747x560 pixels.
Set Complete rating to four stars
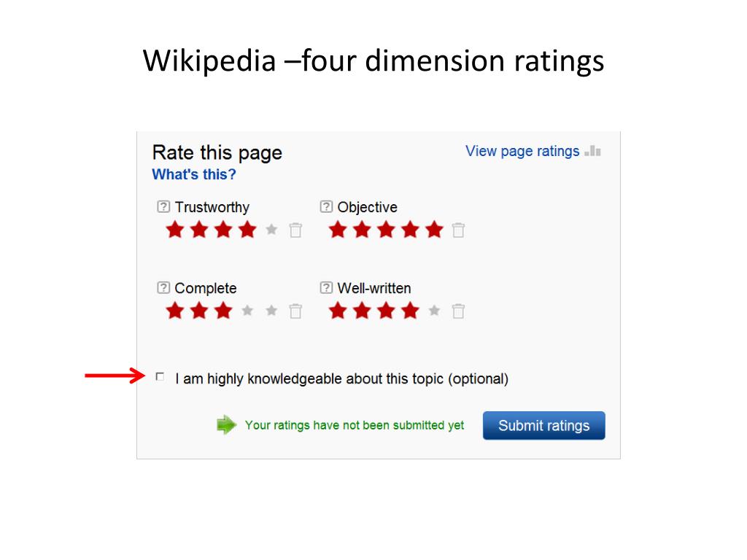tap(247, 311)
